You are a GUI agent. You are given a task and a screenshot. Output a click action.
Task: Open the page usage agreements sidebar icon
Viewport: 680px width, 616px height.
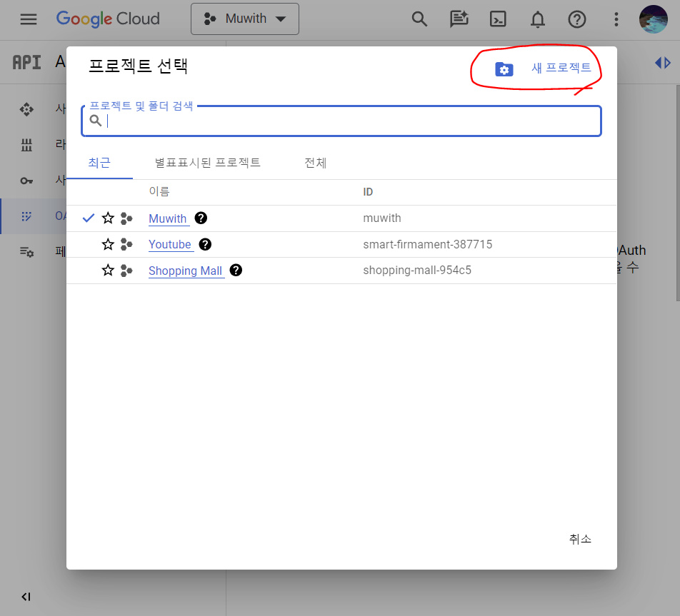click(26, 251)
